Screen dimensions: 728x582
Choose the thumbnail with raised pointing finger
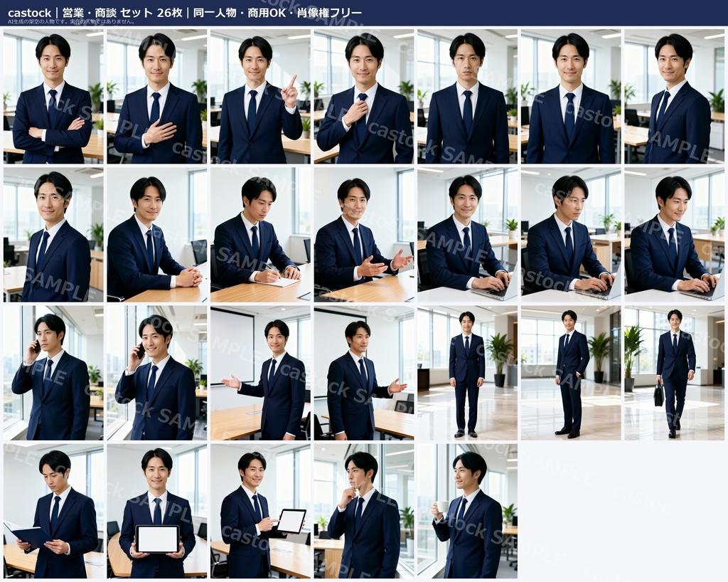coord(260,97)
